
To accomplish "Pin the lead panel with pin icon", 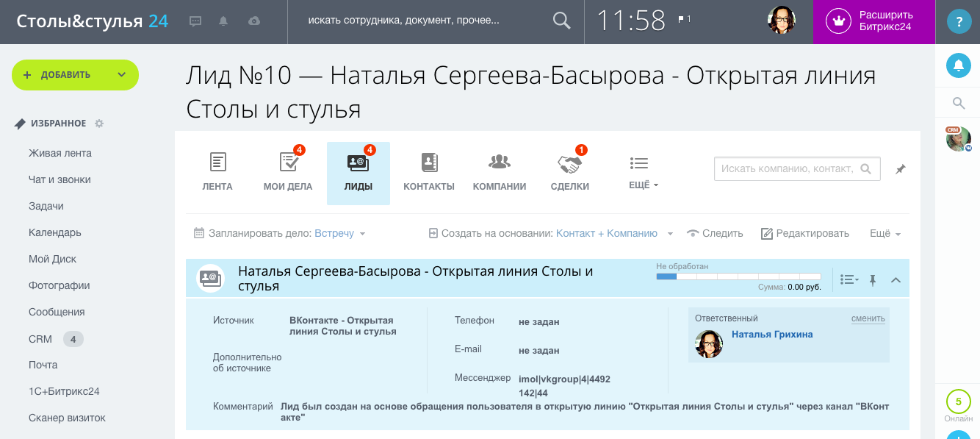I will click(873, 279).
